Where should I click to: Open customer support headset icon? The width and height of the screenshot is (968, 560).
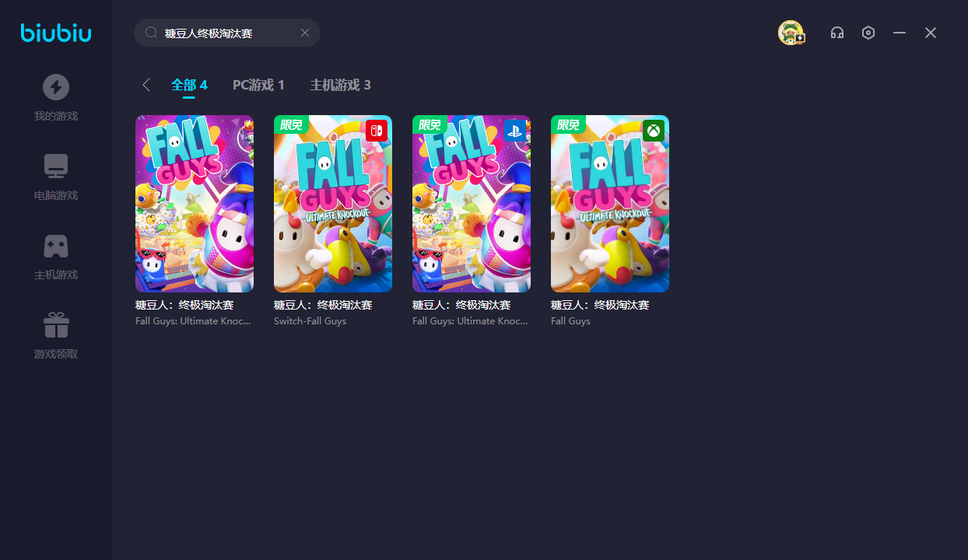click(837, 33)
